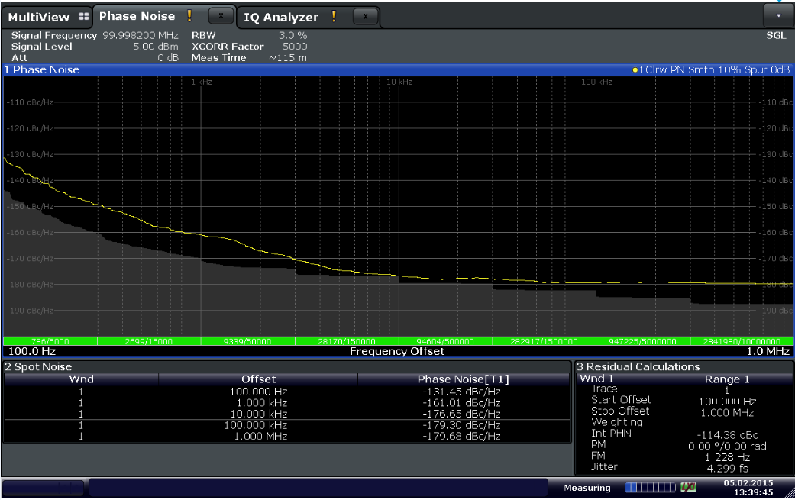Click the Measuring progress bar in status bar
Viewport: 795px width, 500px height.
(x=648, y=487)
